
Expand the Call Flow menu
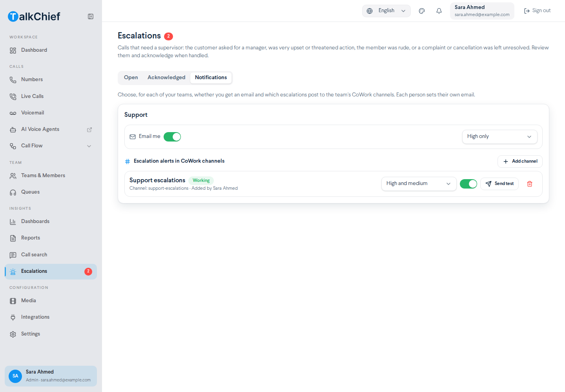point(51,146)
